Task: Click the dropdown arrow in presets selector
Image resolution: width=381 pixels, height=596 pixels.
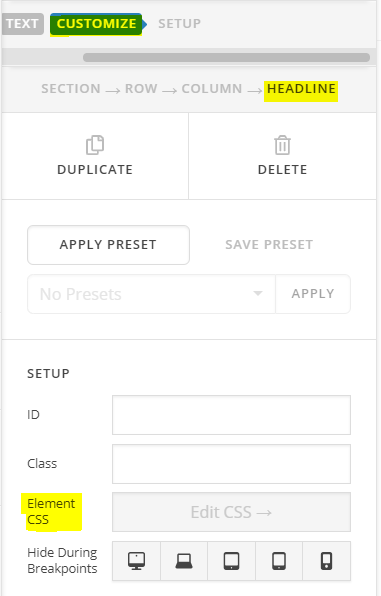Action: pos(258,293)
